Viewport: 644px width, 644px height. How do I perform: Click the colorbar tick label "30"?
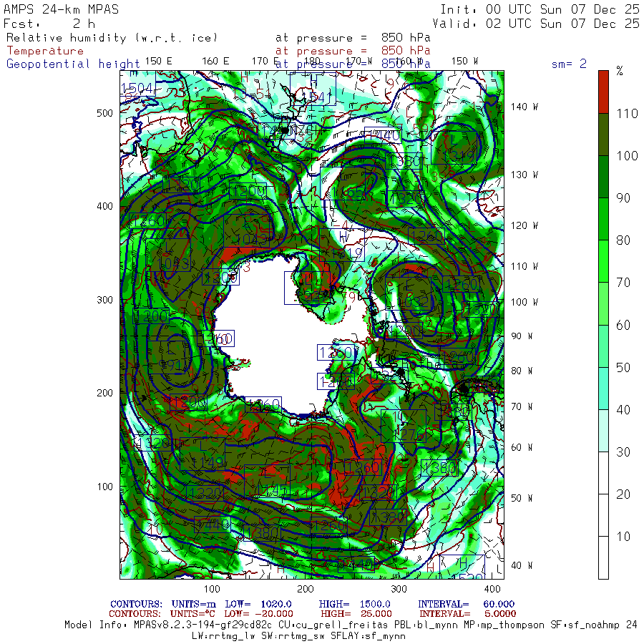click(x=623, y=452)
